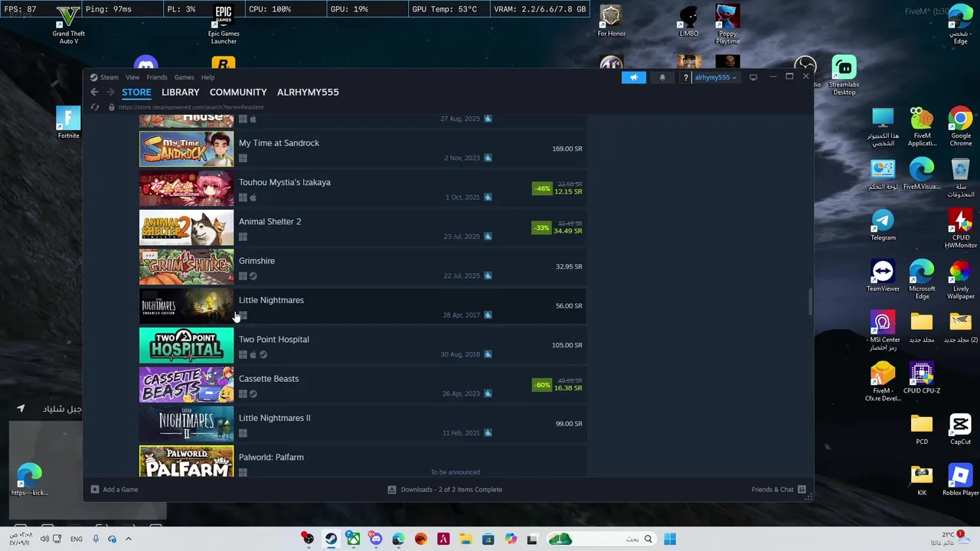Click the Apple platform icon under Two Point Hospital
This screenshot has width=980, height=551.
(253, 355)
